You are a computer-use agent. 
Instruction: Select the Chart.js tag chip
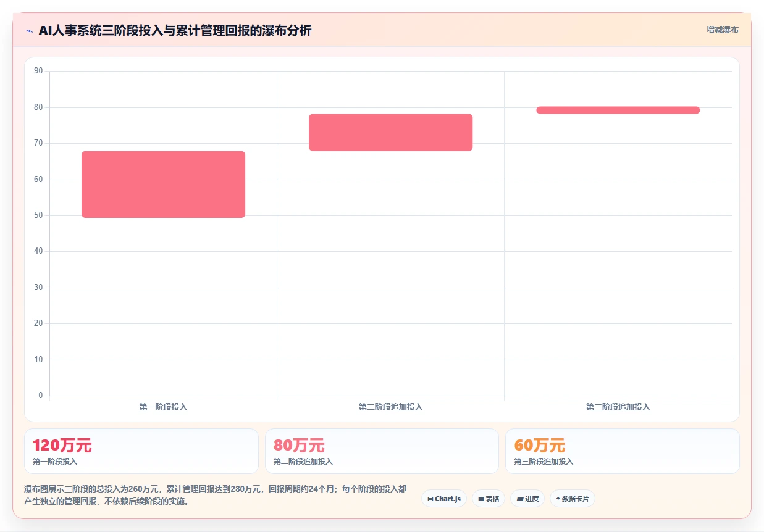[443, 499]
